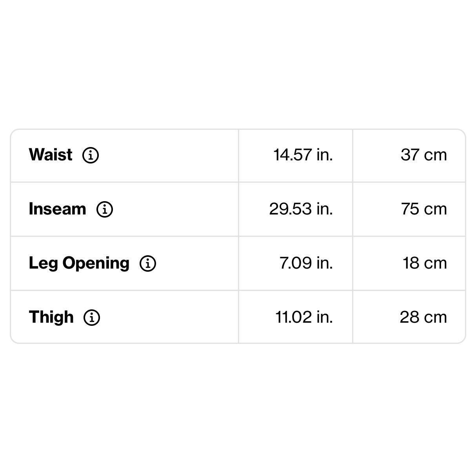The width and height of the screenshot is (476, 476).
Task: Click the info icon beside Thigh
Action: [92, 317]
